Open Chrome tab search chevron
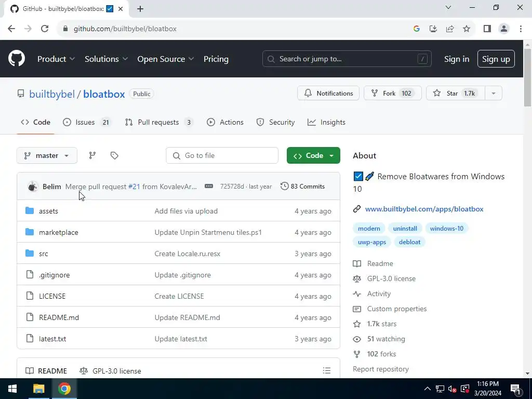532x399 pixels. pyautogui.click(x=448, y=7)
